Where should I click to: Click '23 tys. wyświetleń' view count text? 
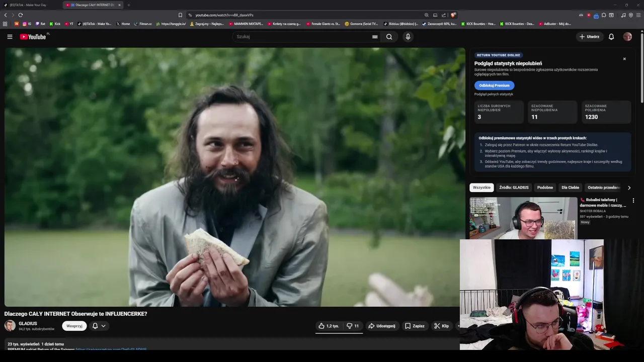(x=23, y=344)
